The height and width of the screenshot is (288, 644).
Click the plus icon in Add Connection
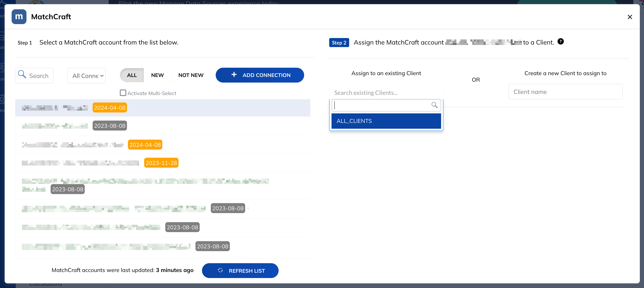coord(234,74)
